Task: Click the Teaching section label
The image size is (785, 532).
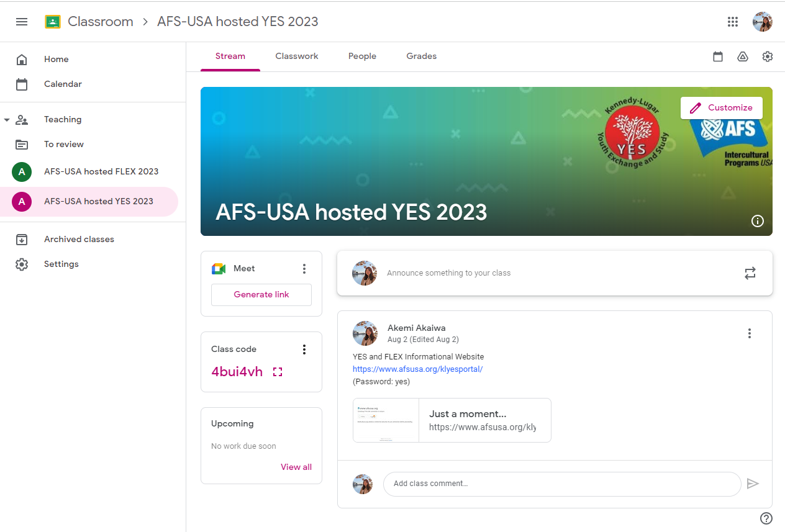Action: tap(63, 120)
